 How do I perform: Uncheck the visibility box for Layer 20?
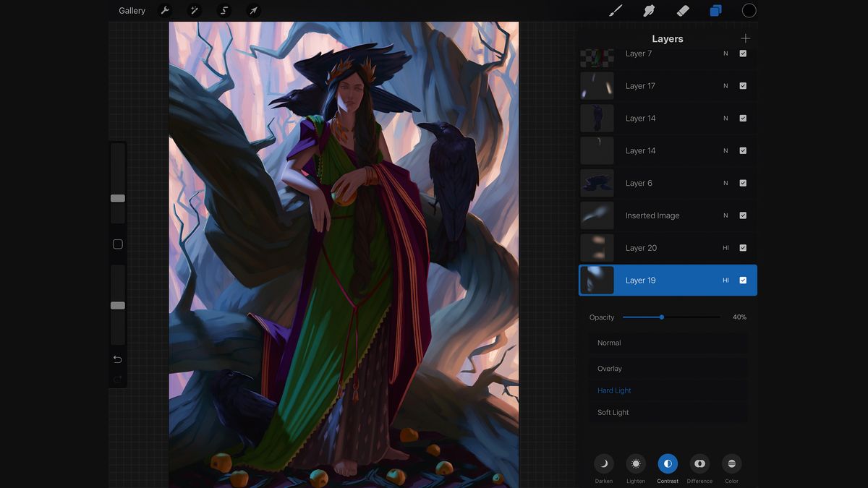[x=743, y=247]
